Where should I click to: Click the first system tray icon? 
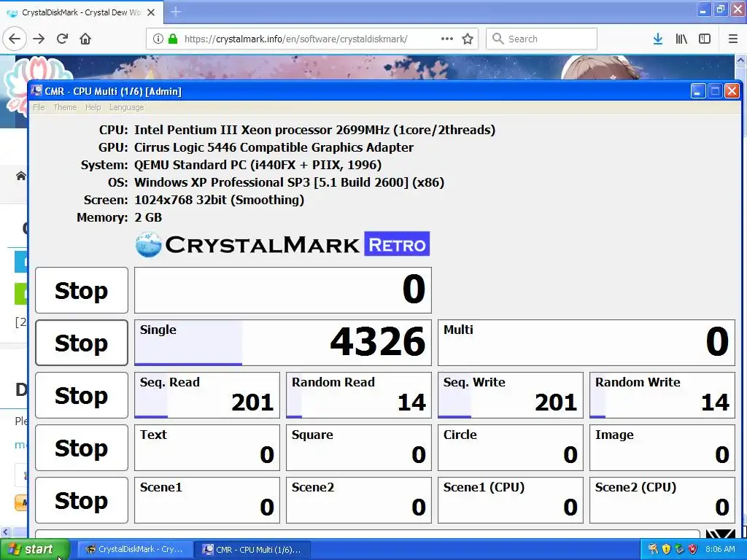point(653,549)
